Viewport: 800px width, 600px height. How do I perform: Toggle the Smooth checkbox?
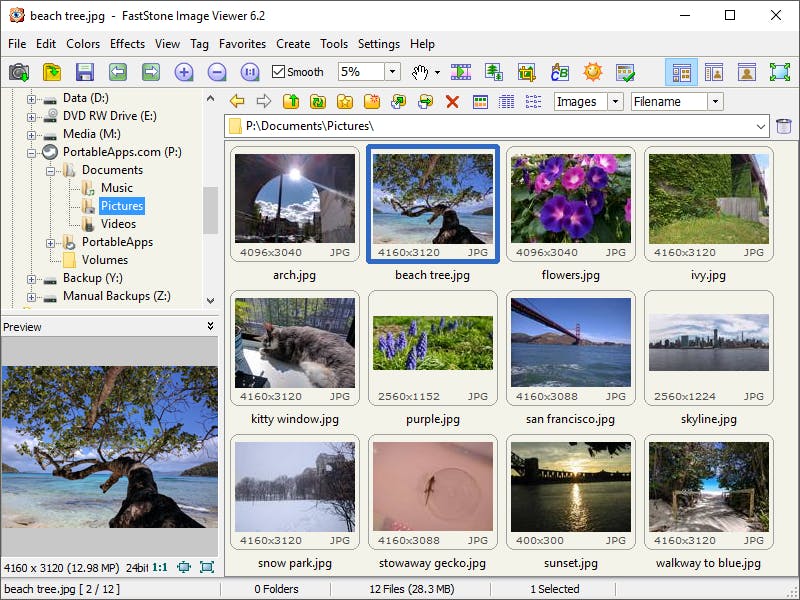click(279, 72)
